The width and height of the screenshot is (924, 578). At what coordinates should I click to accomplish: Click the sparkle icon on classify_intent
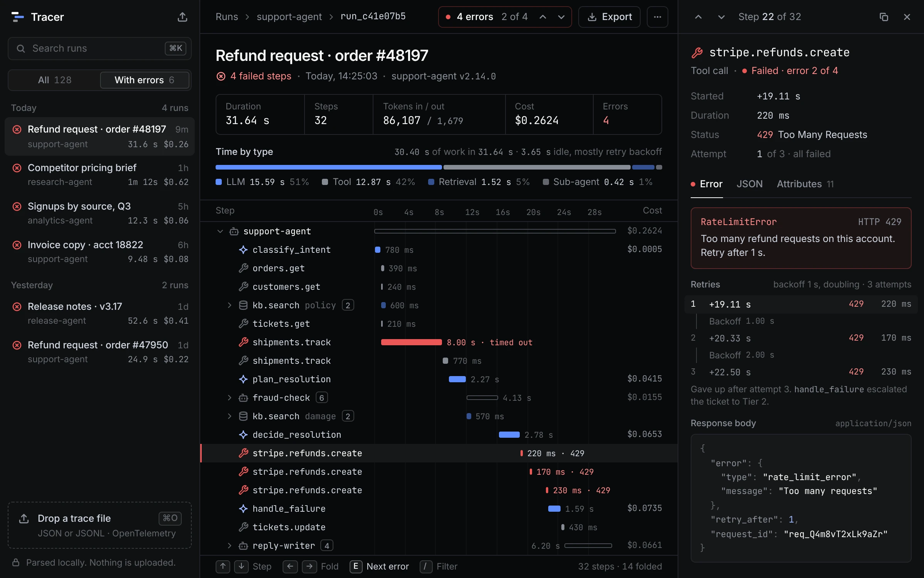(x=243, y=250)
